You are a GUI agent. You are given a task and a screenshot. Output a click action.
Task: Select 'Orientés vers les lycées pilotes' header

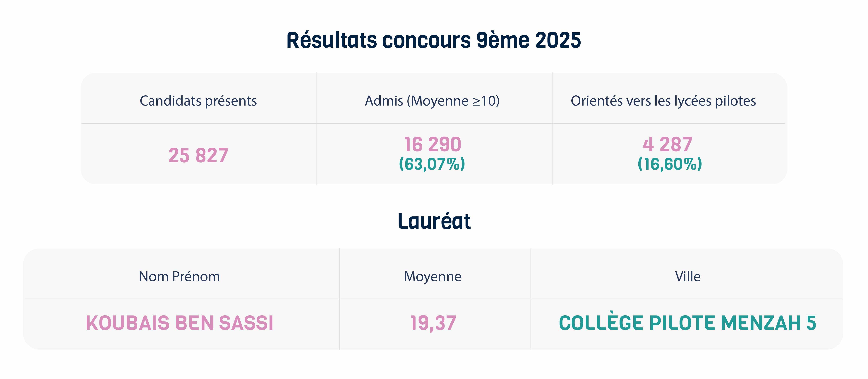tap(663, 101)
